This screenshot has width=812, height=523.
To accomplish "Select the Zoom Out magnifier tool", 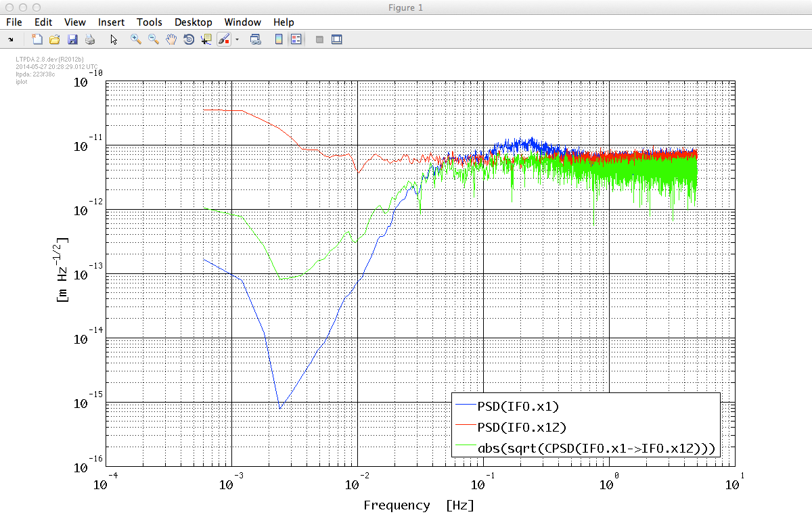I will [x=154, y=39].
